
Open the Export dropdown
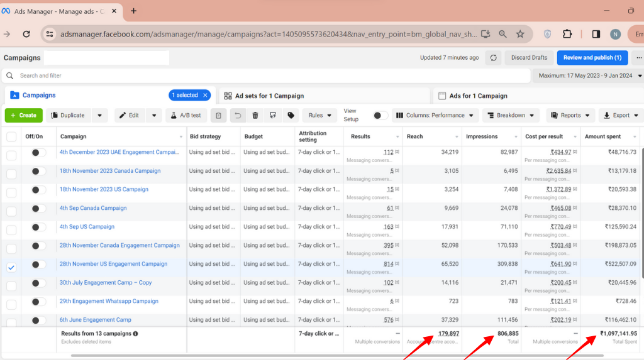point(621,116)
